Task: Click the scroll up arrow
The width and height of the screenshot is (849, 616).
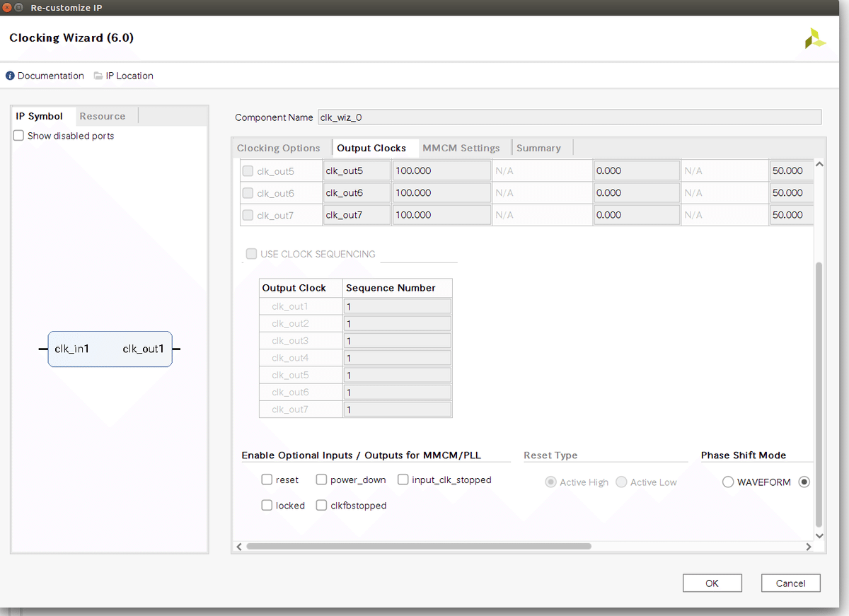Action: (819, 164)
